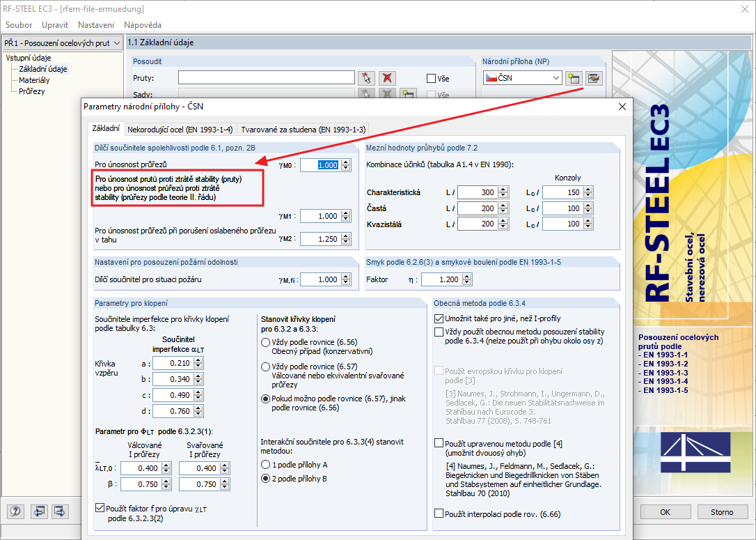Toggle Umožnit také pro jiné, než I-profily
Viewport: 756px width, 540px height.
pos(439,318)
